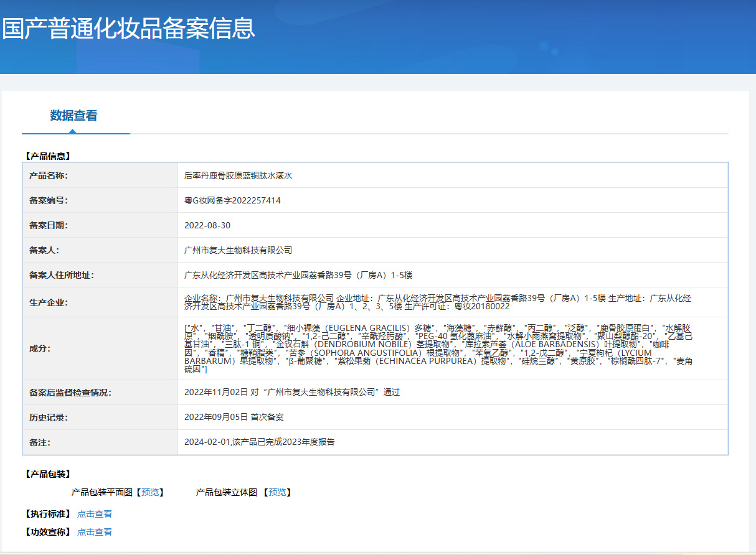Click the 2024-02-01 annual report remark
756x555 pixels.
click(x=259, y=442)
